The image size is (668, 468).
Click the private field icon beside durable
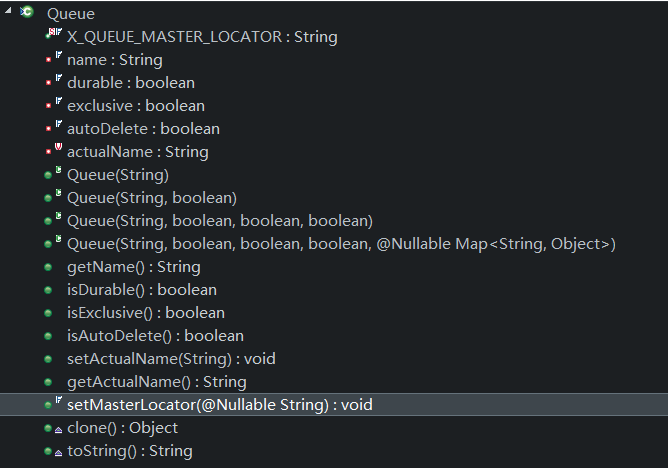coord(52,83)
